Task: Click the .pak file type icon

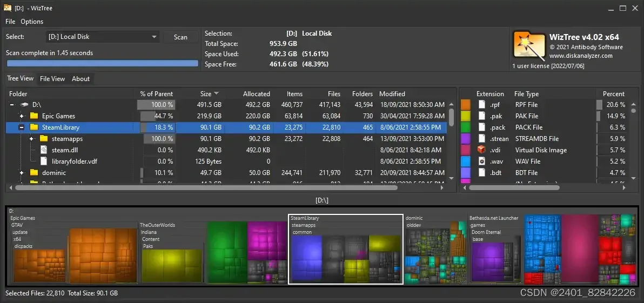Action: point(482,116)
